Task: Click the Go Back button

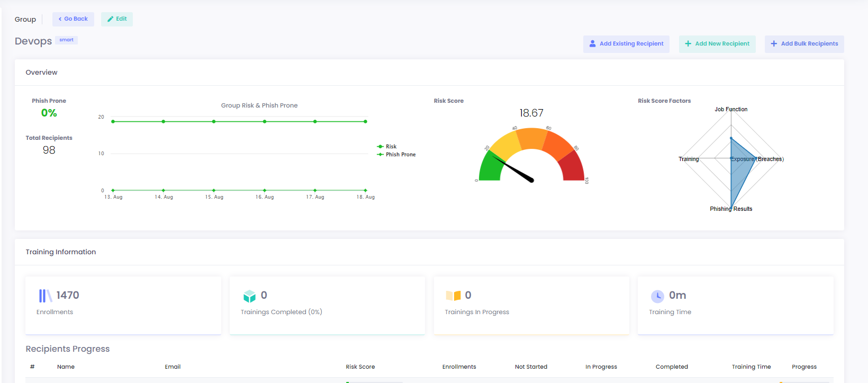Action: pyautogui.click(x=73, y=19)
